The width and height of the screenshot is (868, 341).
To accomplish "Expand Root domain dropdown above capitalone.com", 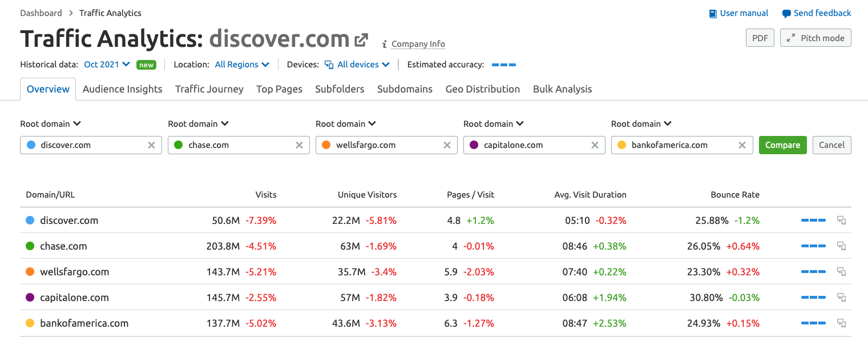I will (x=494, y=123).
